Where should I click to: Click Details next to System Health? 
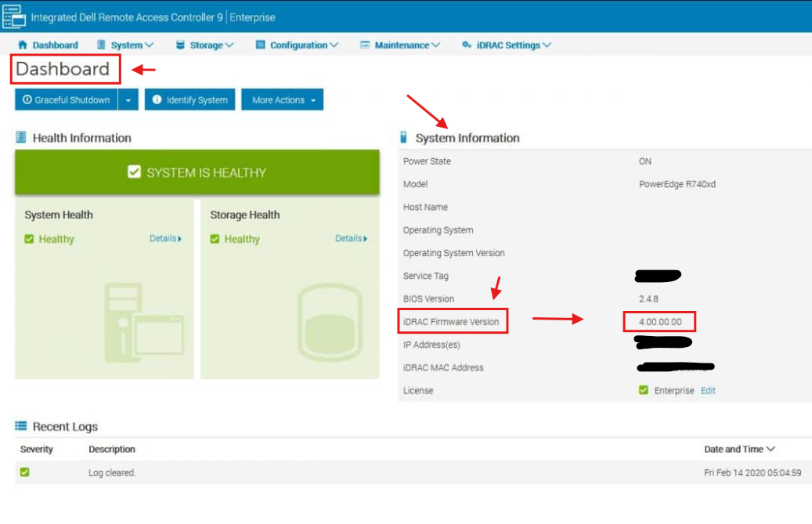tap(164, 239)
